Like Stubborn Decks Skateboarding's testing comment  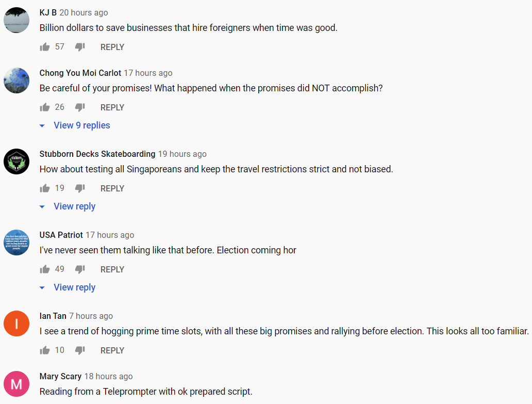point(44,188)
